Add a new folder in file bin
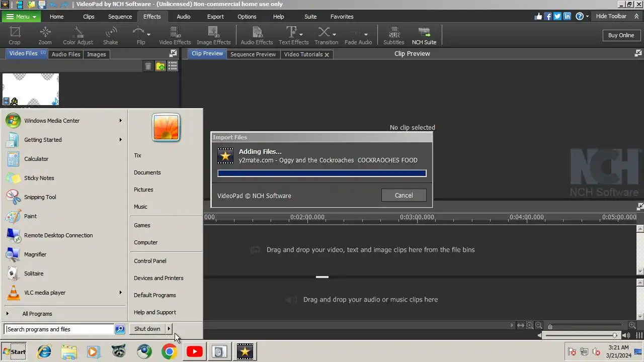 (x=160, y=66)
